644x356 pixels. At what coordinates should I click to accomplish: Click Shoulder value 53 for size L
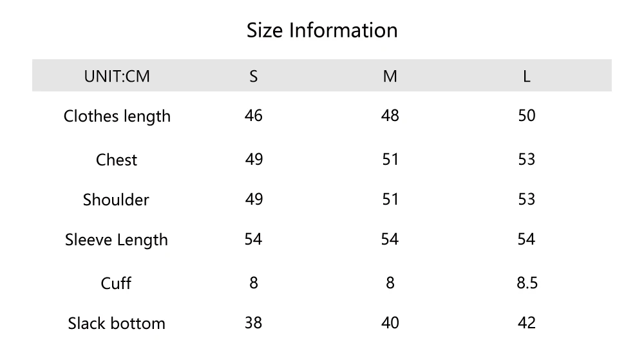[527, 199]
